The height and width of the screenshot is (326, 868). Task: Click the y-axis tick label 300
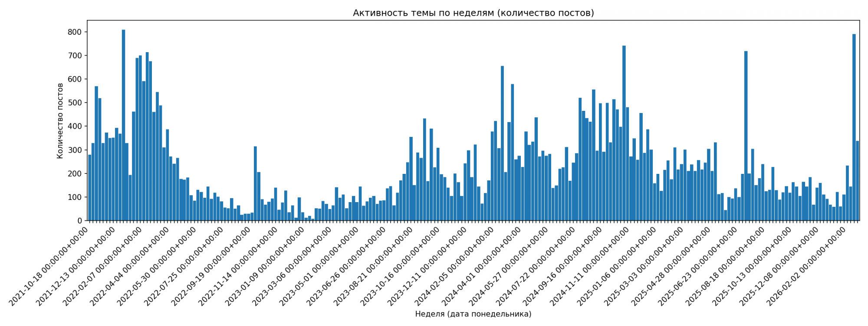pyautogui.click(x=75, y=150)
